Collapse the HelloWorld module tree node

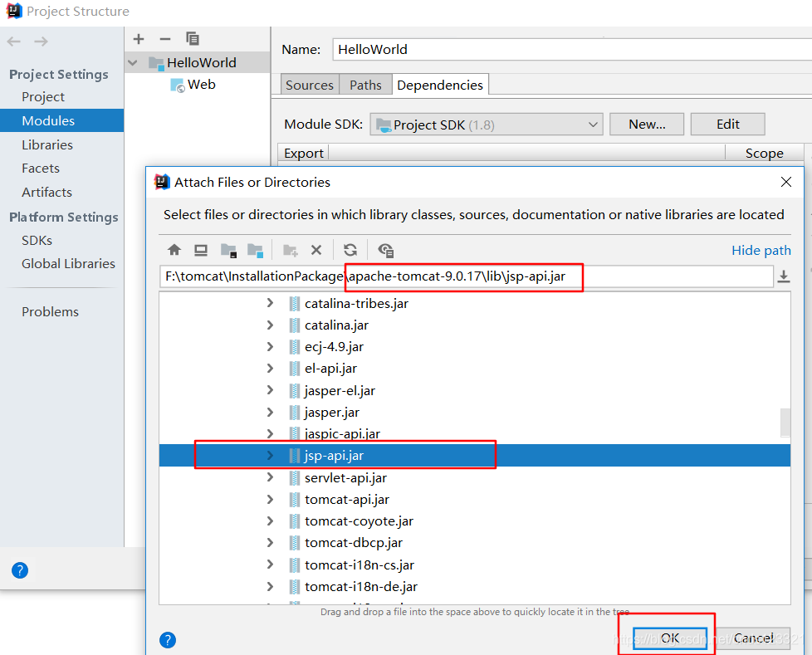coord(133,62)
